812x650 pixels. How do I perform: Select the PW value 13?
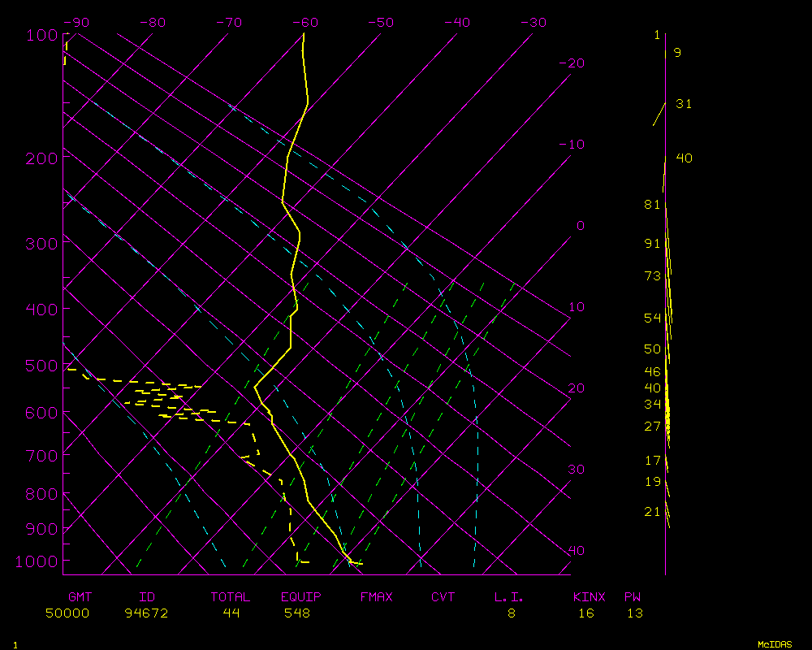(x=634, y=613)
